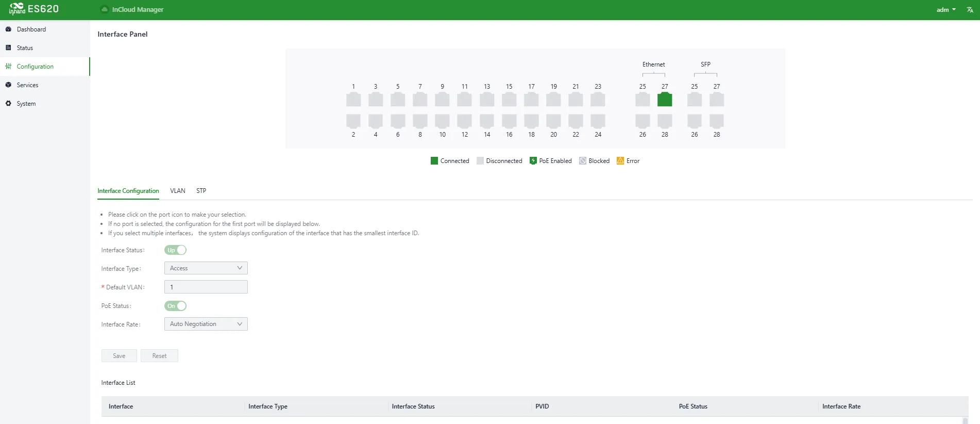Viewport: 980px width, 424px height.
Task: Open Interface Rate dropdown
Action: tap(206, 324)
